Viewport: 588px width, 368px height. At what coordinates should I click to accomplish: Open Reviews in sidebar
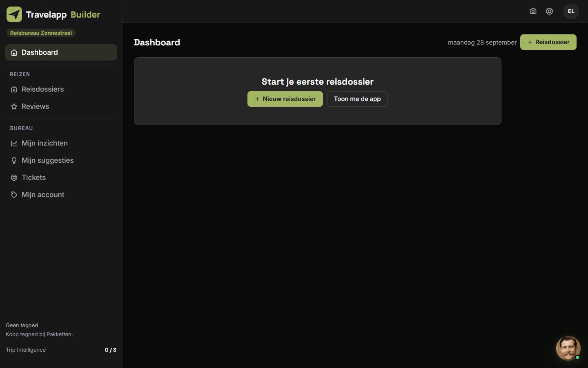(61, 106)
